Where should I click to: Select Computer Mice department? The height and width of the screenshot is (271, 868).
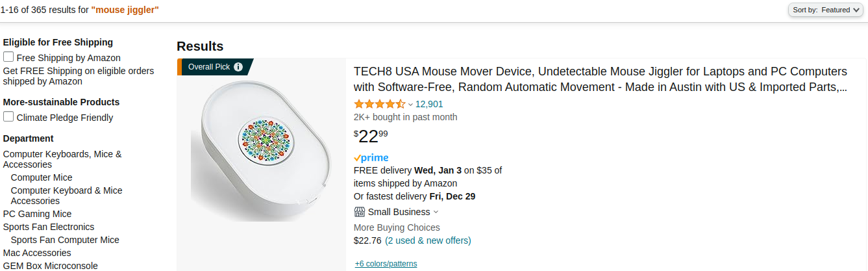click(x=42, y=177)
